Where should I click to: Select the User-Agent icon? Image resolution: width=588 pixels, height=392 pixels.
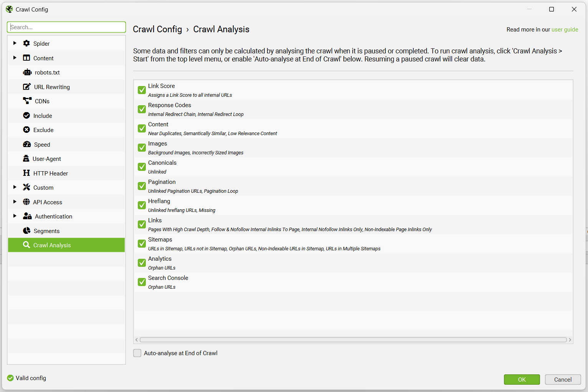pos(26,159)
